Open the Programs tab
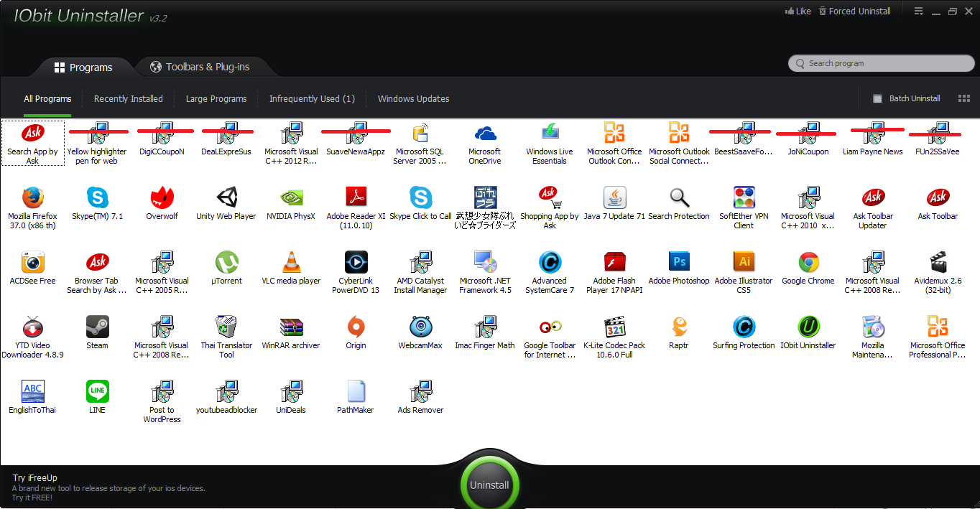The image size is (980, 509). 83,67
